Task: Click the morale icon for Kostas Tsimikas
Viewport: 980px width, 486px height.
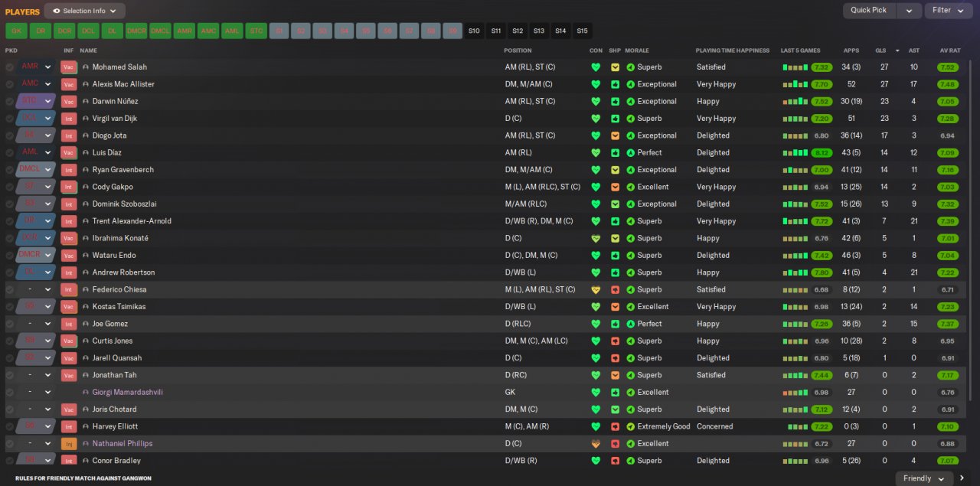Action: coord(630,307)
